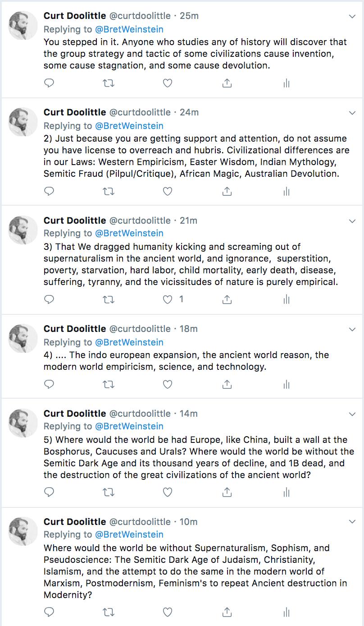Open the 10m timestamp of the last tweet

[x=189, y=522]
